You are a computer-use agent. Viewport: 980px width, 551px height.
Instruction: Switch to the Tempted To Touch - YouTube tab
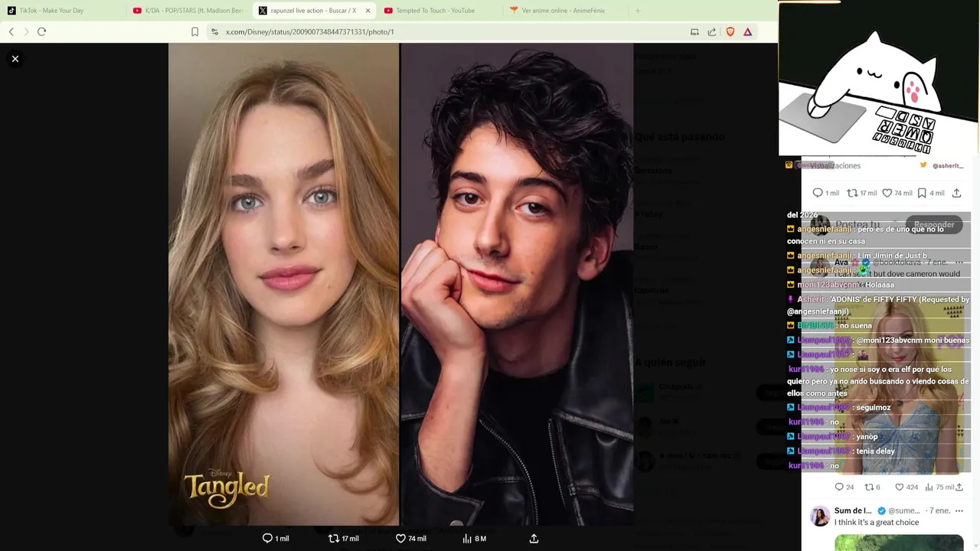(440, 11)
